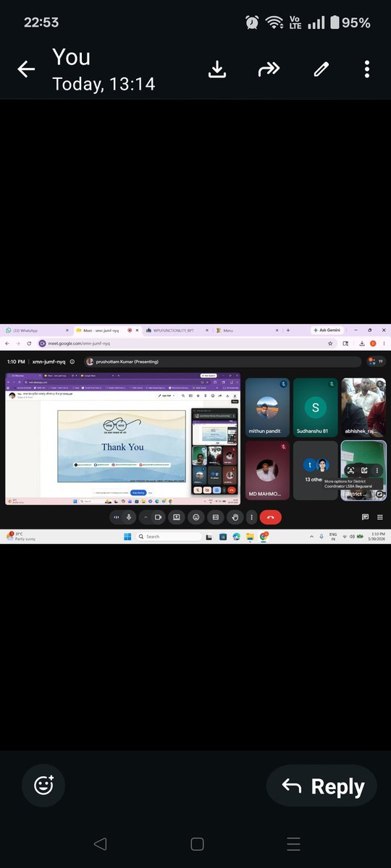Open Meet's more options three-dot menu
This screenshot has width=391, height=868.
[x=251, y=517]
